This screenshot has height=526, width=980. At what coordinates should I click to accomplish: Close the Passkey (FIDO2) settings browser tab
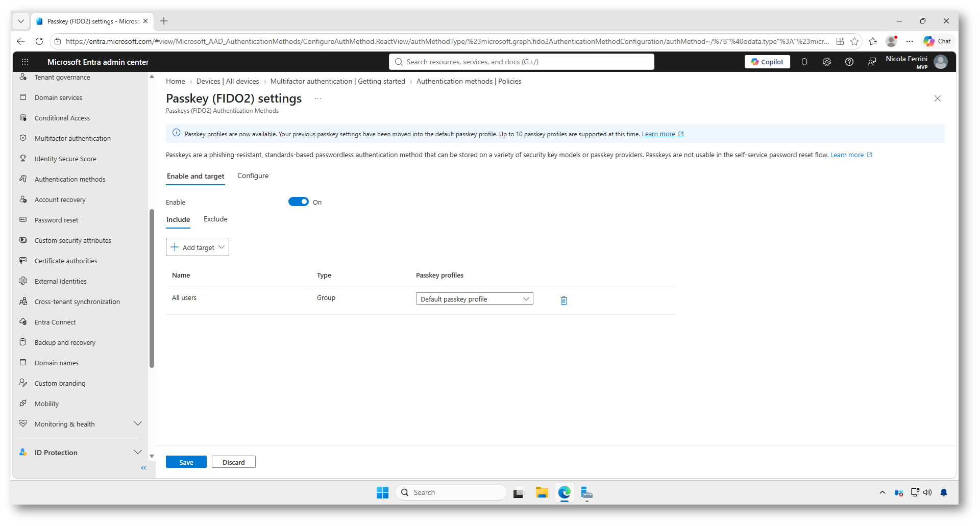pos(145,21)
